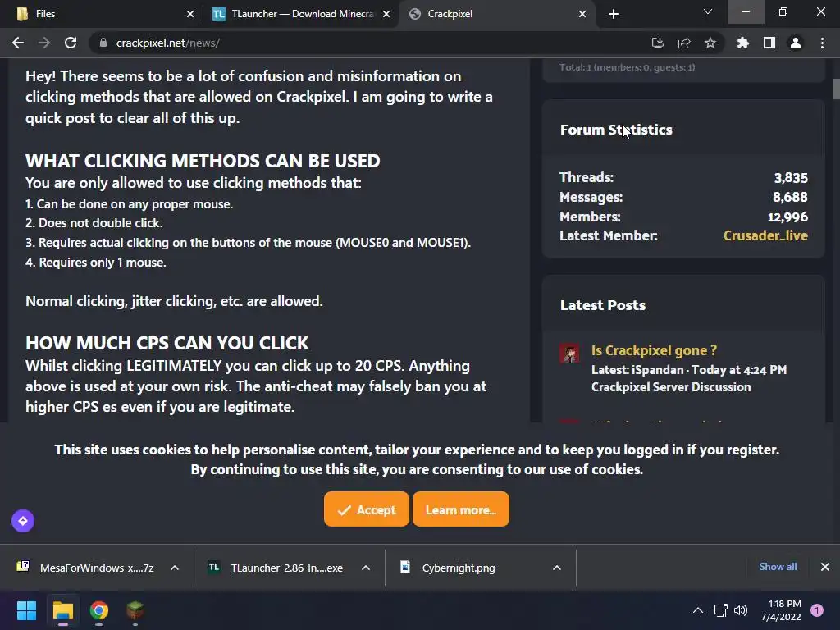Select the Crackpixel tab

pyautogui.click(x=495, y=14)
